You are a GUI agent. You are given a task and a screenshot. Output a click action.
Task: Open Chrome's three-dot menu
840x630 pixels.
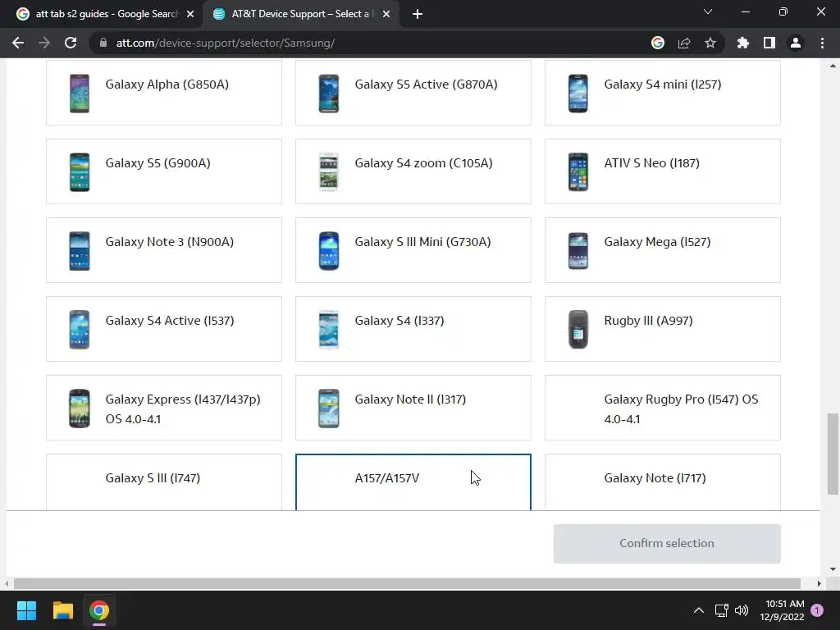pyautogui.click(x=822, y=43)
